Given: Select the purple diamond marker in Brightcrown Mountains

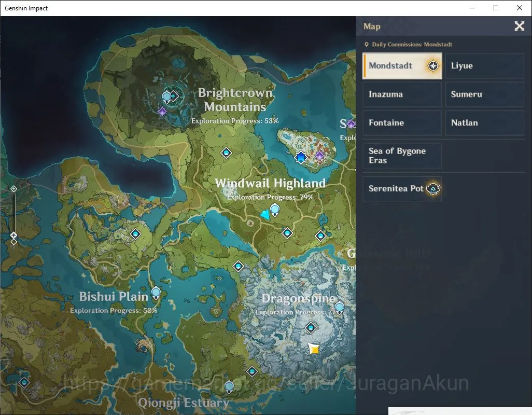Looking at the screenshot, I should 162,111.
